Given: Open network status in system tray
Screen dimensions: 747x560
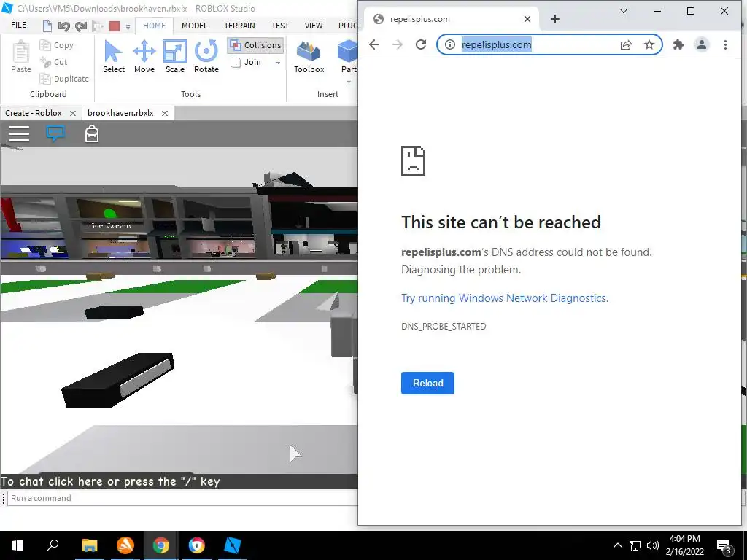Looking at the screenshot, I should [x=635, y=545].
